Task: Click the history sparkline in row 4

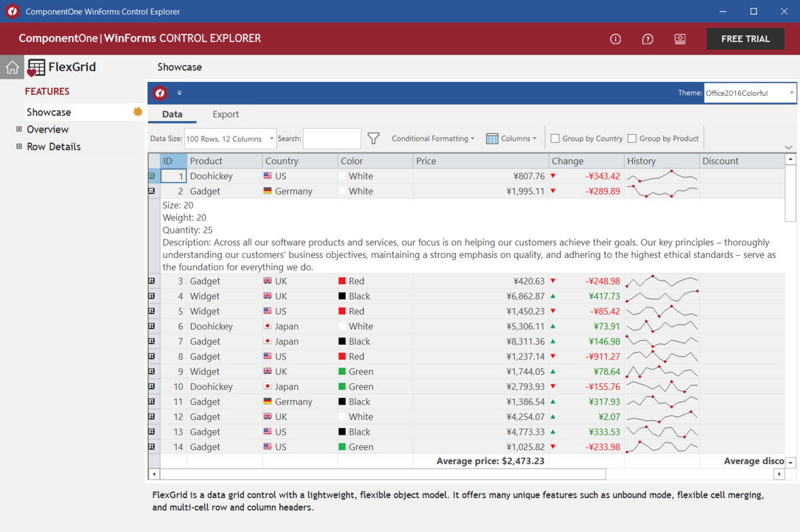Action: tap(662, 296)
